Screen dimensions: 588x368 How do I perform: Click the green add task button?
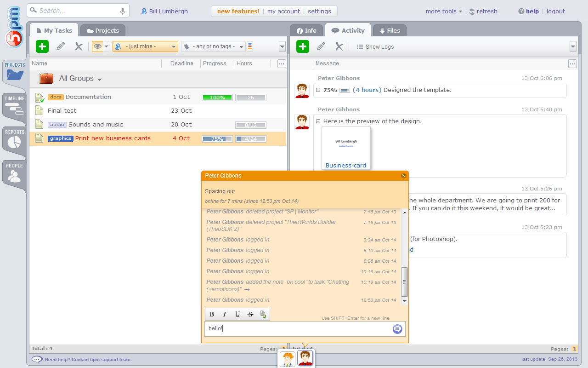[x=42, y=46]
